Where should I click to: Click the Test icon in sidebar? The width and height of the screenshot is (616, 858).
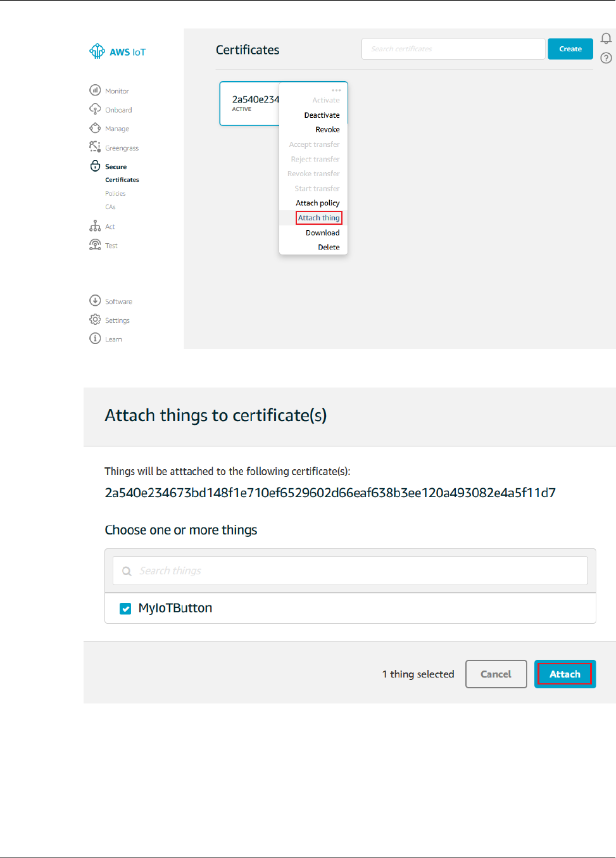coord(95,245)
